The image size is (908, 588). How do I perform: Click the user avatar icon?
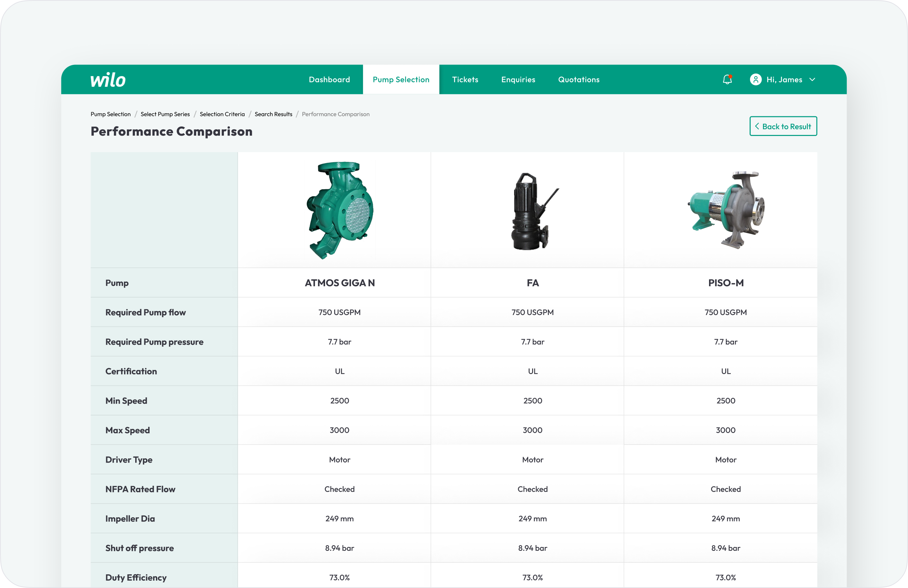(x=755, y=79)
